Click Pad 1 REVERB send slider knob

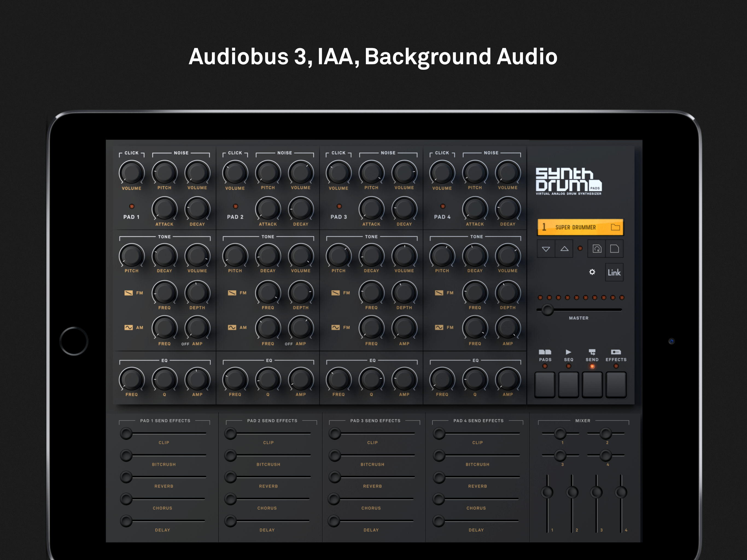pos(126,477)
